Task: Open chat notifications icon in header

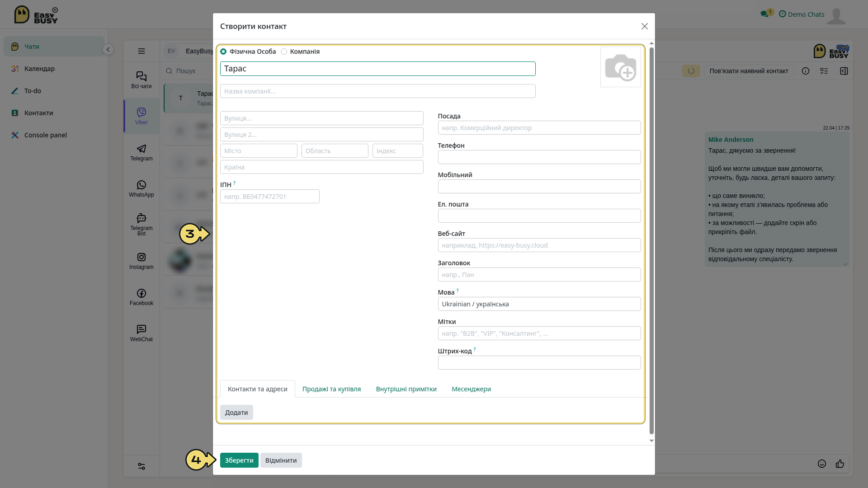Action: 765,14
